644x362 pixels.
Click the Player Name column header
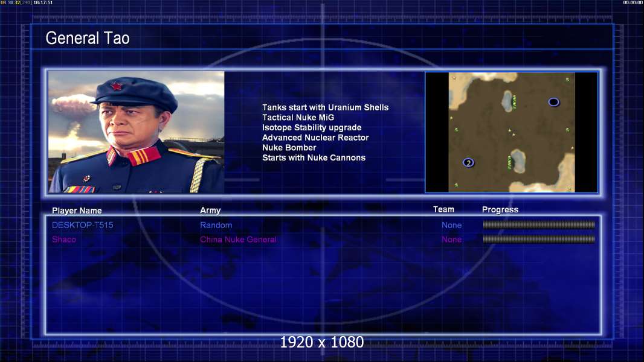pyautogui.click(x=77, y=211)
